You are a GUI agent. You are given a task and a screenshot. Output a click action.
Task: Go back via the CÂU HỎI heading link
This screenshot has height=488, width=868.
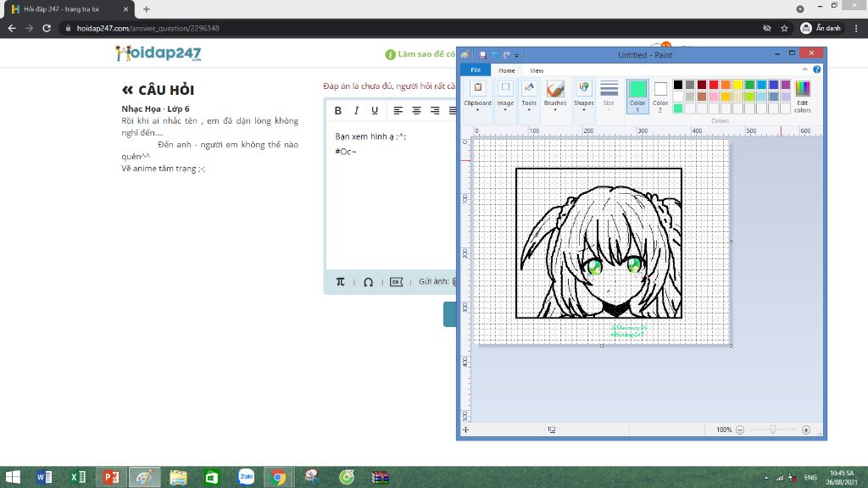[159, 90]
